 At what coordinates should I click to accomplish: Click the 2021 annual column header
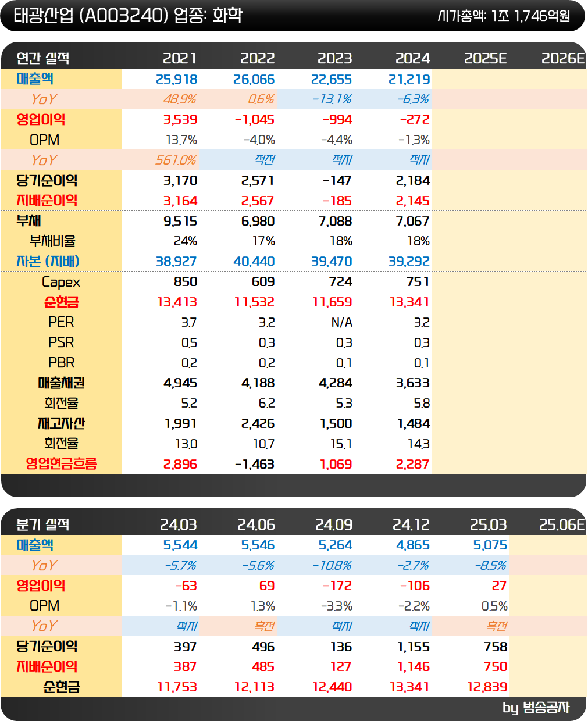click(180, 58)
